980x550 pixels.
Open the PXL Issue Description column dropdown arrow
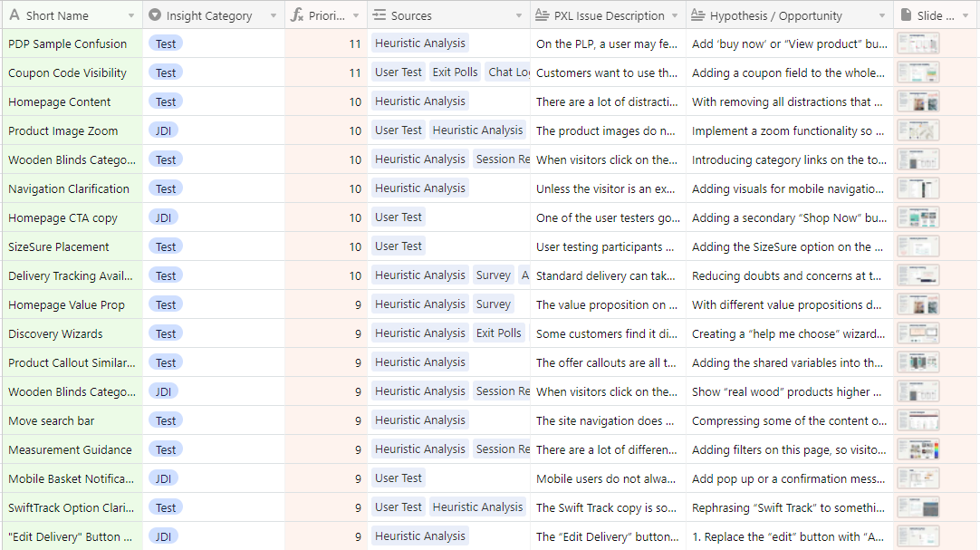tap(675, 15)
